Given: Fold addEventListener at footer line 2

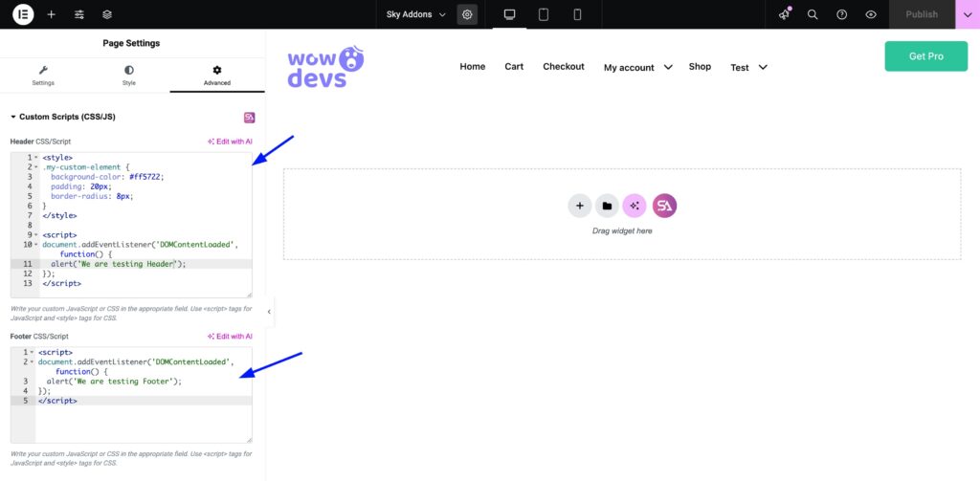Looking at the screenshot, I should tap(32, 362).
